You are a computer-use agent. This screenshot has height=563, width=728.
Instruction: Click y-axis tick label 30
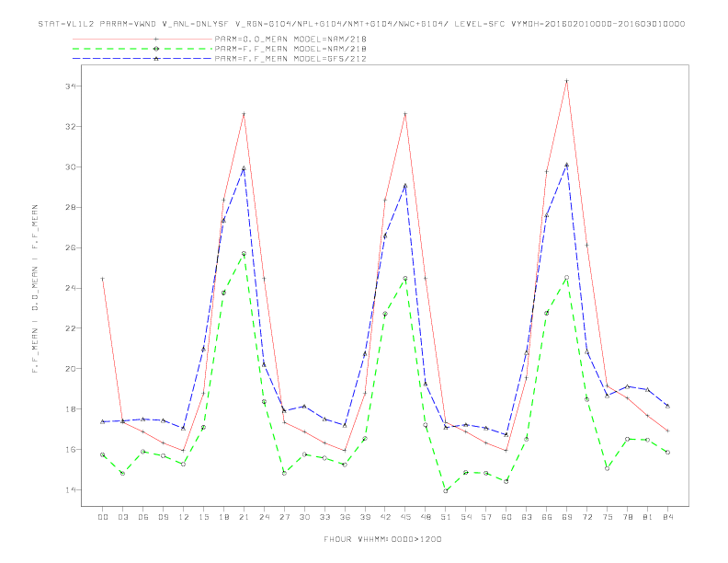tap(70, 167)
